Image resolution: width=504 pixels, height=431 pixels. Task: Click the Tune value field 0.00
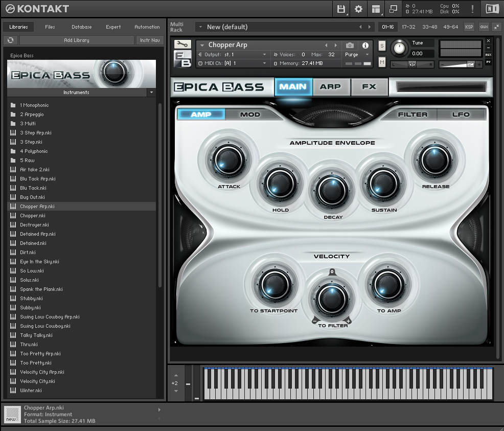422,53
